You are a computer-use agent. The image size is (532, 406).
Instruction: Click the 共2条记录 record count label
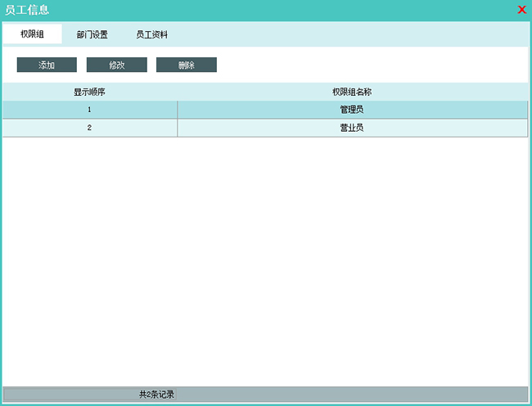(x=156, y=395)
